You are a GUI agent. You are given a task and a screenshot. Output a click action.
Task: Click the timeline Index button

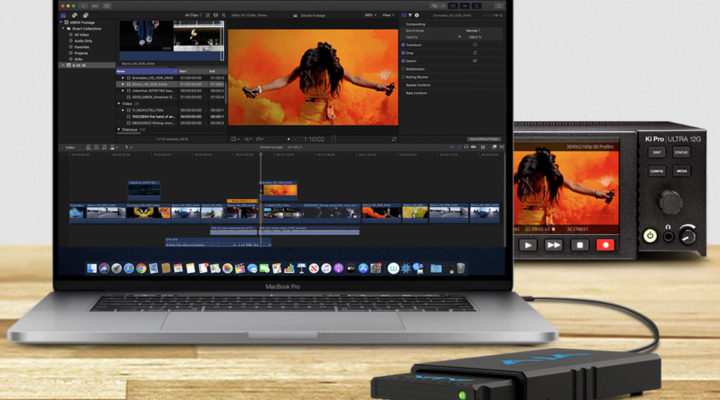[70, 147]
